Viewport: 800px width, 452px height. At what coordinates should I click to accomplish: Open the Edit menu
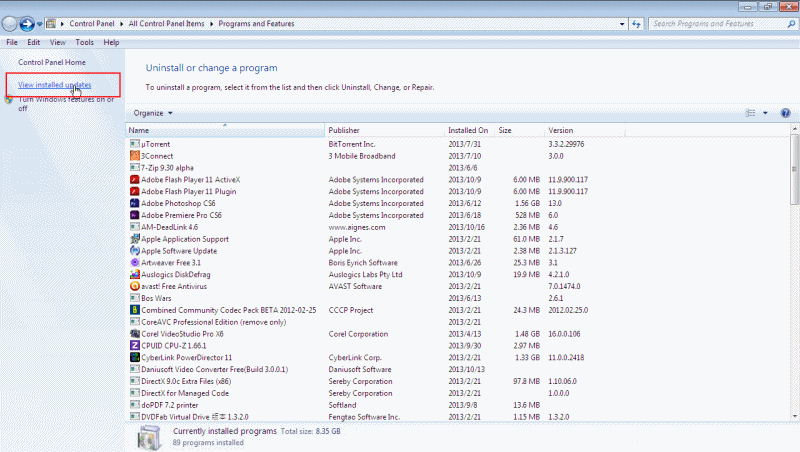(34, 42)
